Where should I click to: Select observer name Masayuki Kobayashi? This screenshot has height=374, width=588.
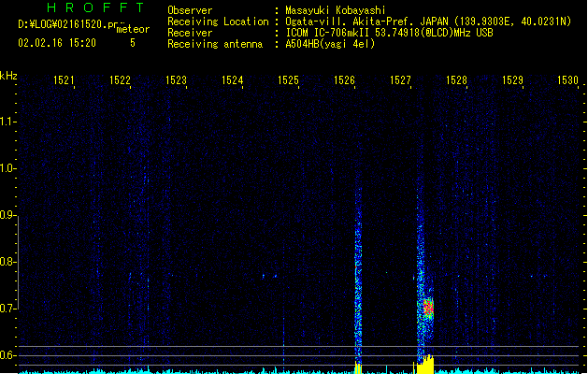click(336, 10)
